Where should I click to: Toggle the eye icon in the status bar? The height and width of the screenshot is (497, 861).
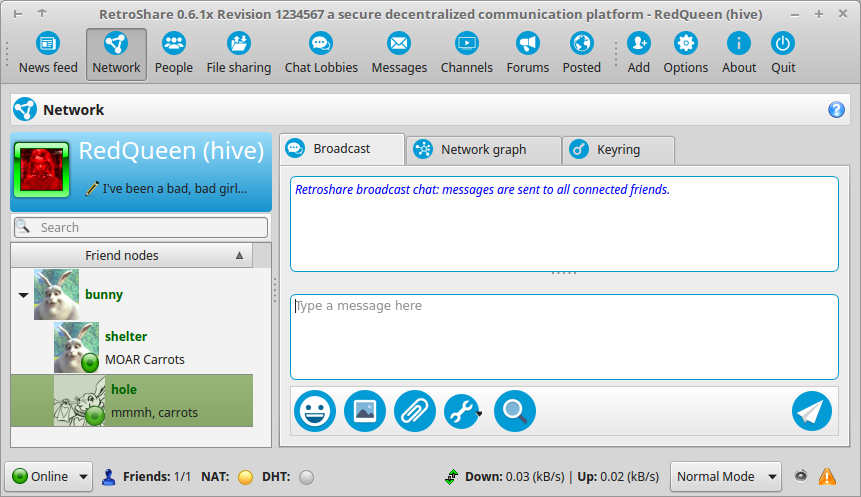point(801,476)
